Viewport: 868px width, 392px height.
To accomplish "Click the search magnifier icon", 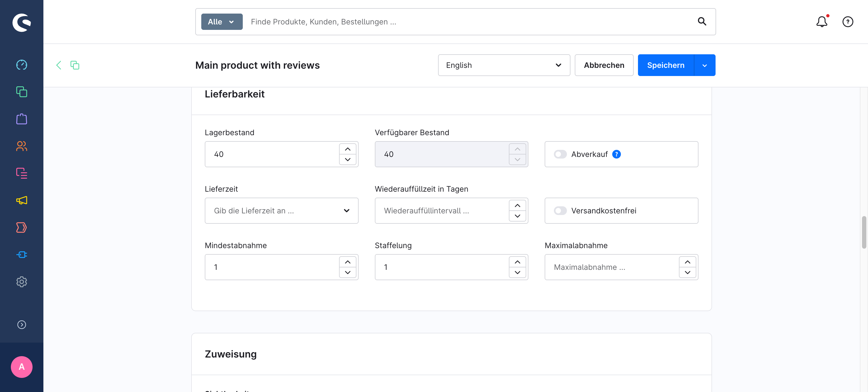I will [x=702, y=22].
